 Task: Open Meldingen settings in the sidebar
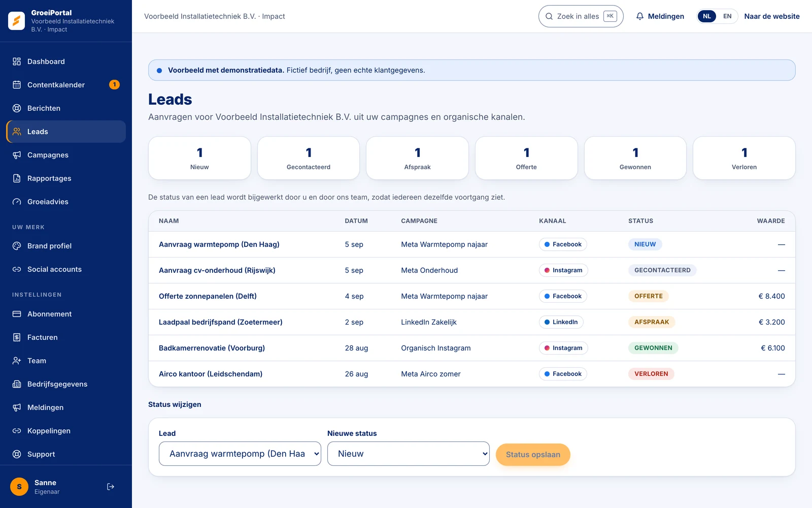pos(66,407)
